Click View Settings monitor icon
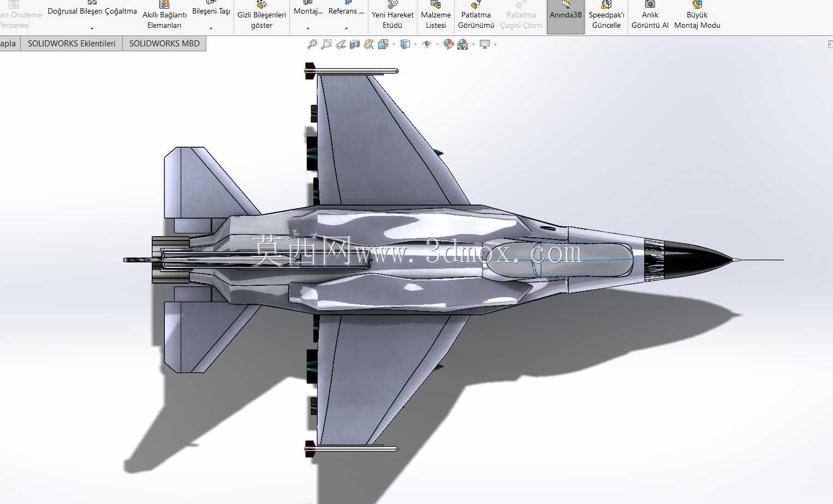The width and height of the screenshot is (833, 504). (485, 44)
